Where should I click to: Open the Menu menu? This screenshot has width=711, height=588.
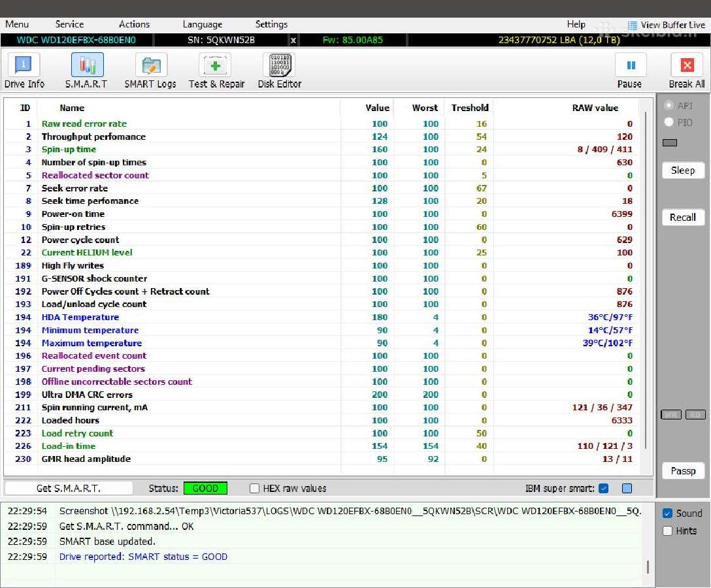tap(17, 24)
